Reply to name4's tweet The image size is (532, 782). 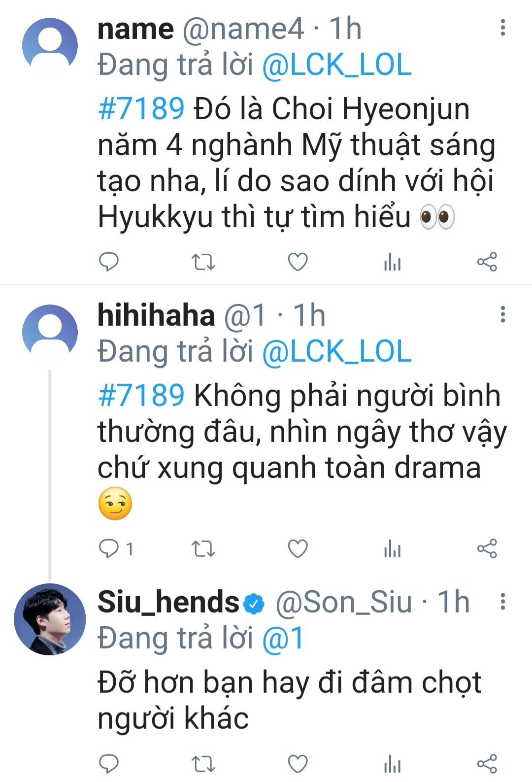click(x=109, y=262)
